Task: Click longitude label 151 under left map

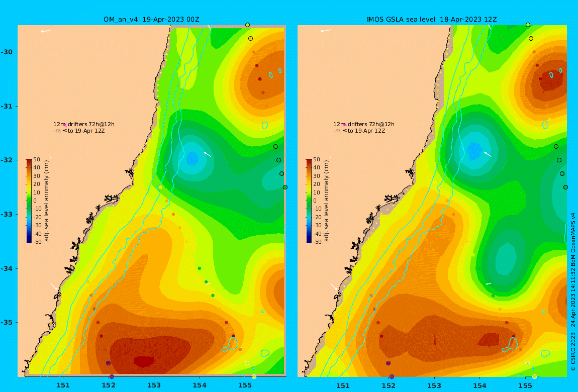Action: point(63,385)
